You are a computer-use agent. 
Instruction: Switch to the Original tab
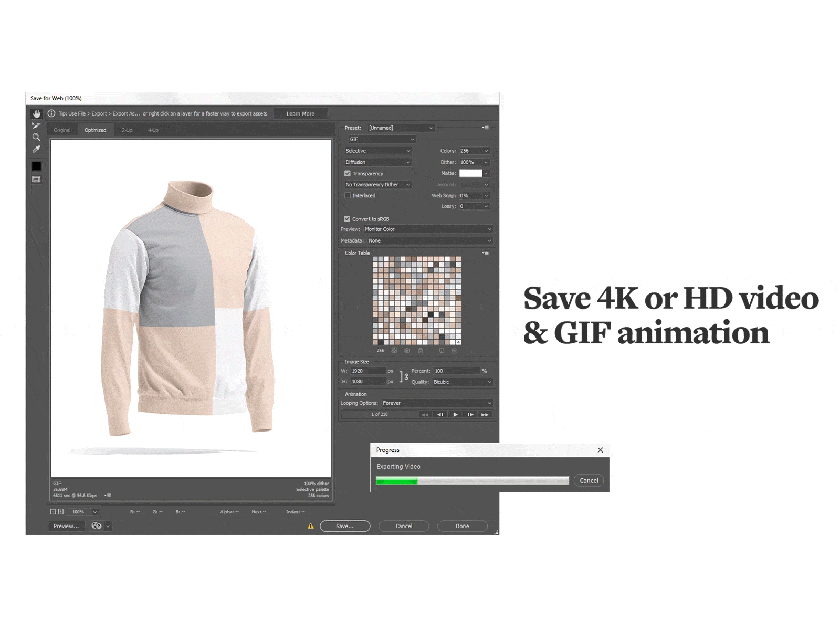pyautogui.click(x=62, y=130)
